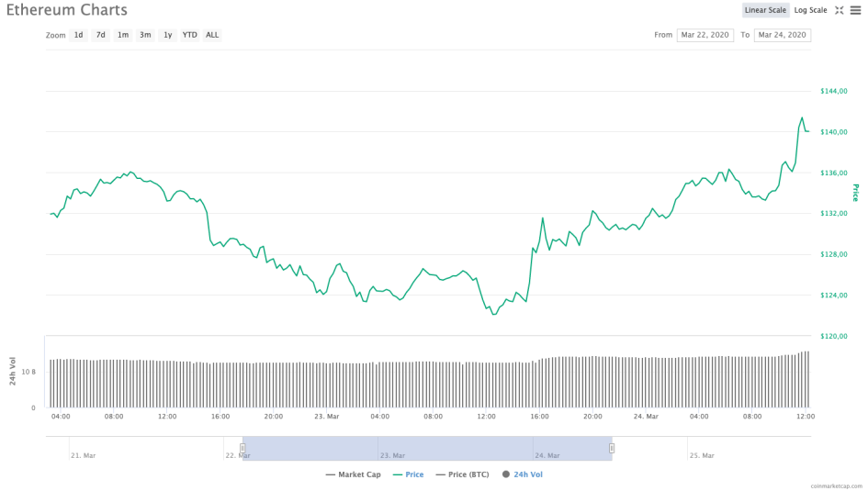
Task: Open the chart hamburger menu
Action: tap(855, 10)
